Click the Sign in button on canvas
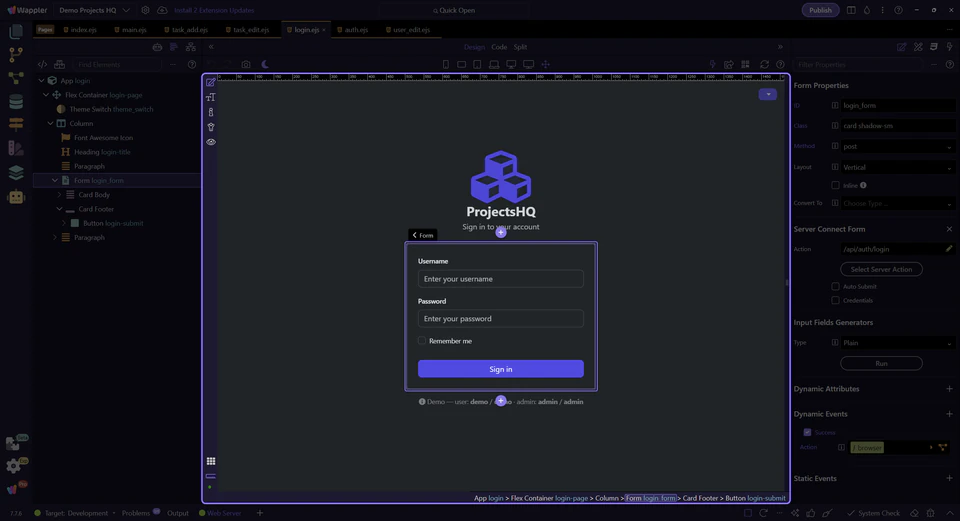960x521 pixels. (x=501, y=369)
